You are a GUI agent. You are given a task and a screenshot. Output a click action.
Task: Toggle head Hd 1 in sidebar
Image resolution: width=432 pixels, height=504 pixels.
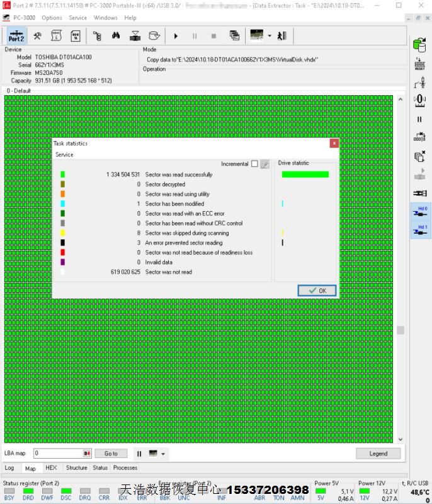(x=419, y=231)
